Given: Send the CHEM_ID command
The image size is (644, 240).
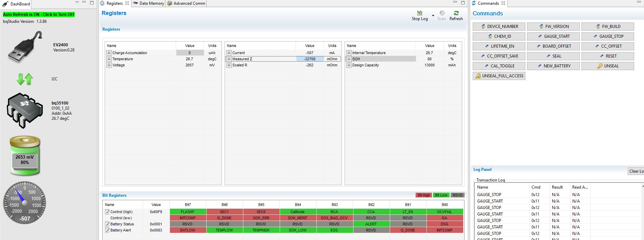Looking at the screenshot, I should (499, 36).
